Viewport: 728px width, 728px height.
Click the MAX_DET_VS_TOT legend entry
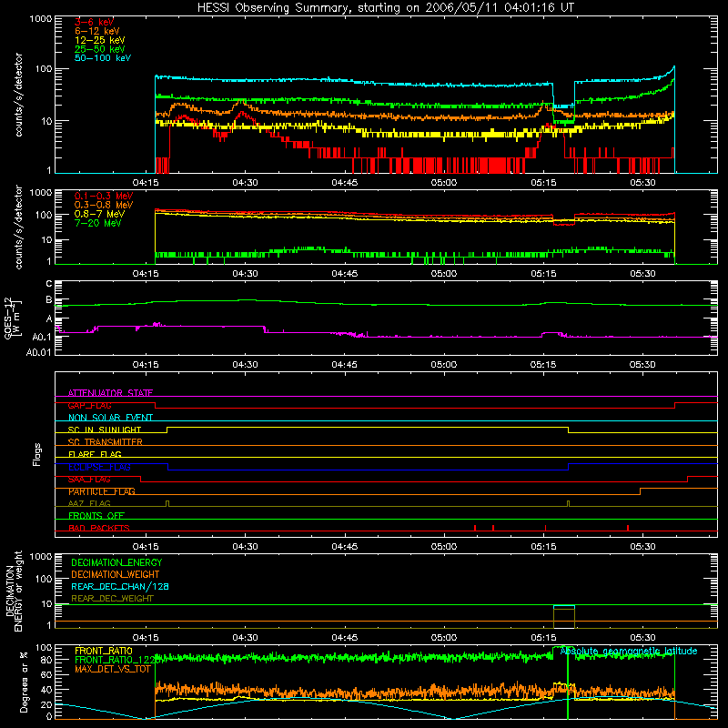coord(113,669)
